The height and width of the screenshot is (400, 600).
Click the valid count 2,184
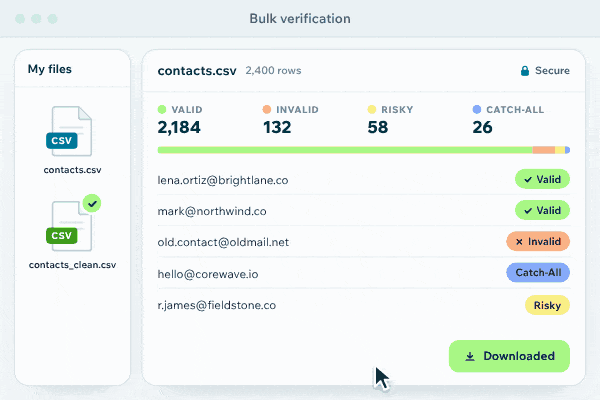pos(179,127)
